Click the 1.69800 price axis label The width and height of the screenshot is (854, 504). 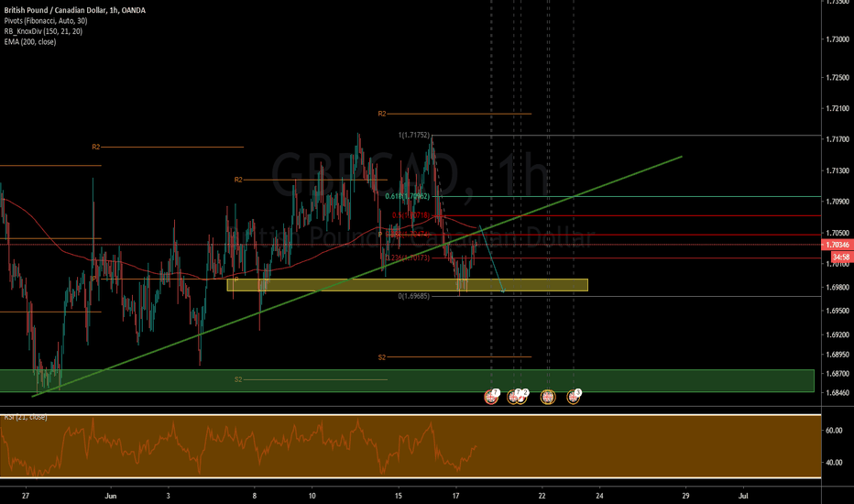(x=838, y=287)
